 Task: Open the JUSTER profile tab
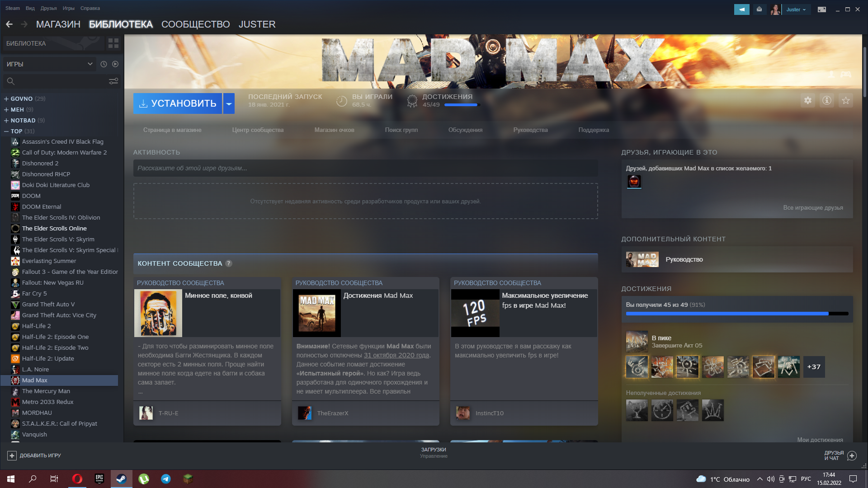pyautogui.click(x=257, y=24)
